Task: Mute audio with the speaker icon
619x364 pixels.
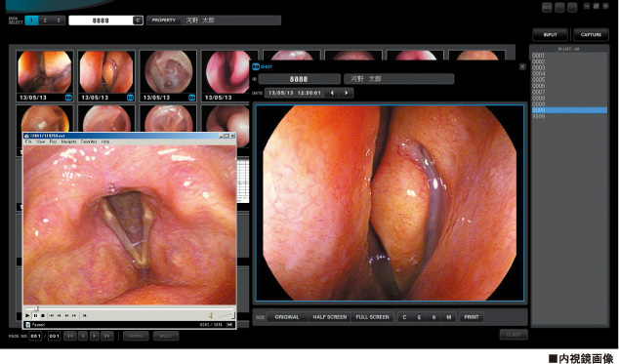Action: pos(211,315)
